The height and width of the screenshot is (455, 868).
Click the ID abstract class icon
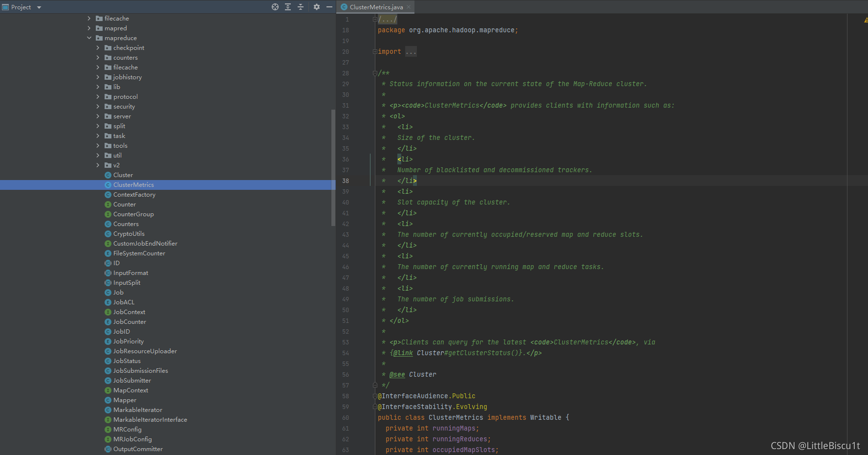108,263
